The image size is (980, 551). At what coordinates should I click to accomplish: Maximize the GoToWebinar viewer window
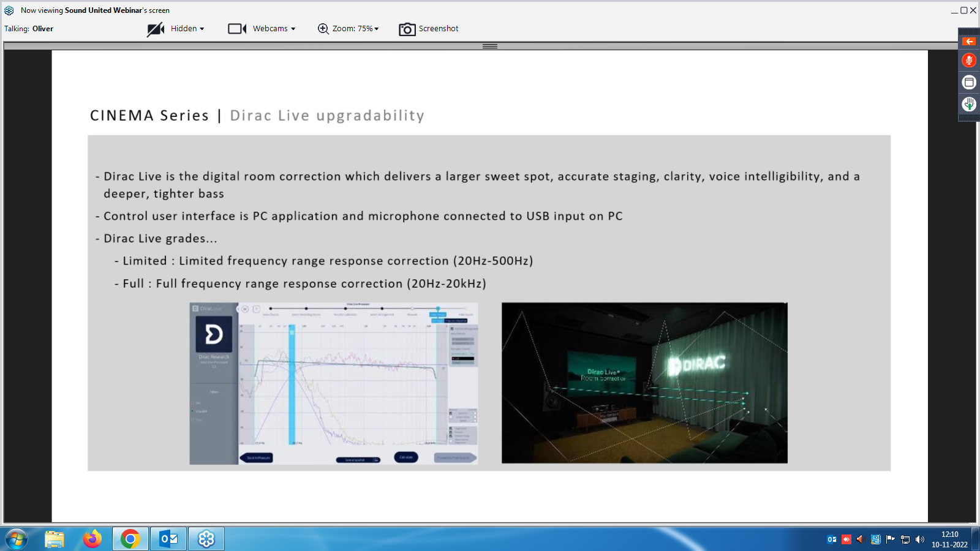pyautogui.click(x=963, y=10)
